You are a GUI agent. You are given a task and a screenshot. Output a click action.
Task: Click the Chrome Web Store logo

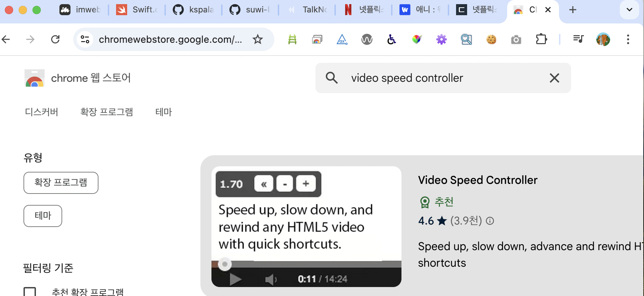click(x=35, y=78)
